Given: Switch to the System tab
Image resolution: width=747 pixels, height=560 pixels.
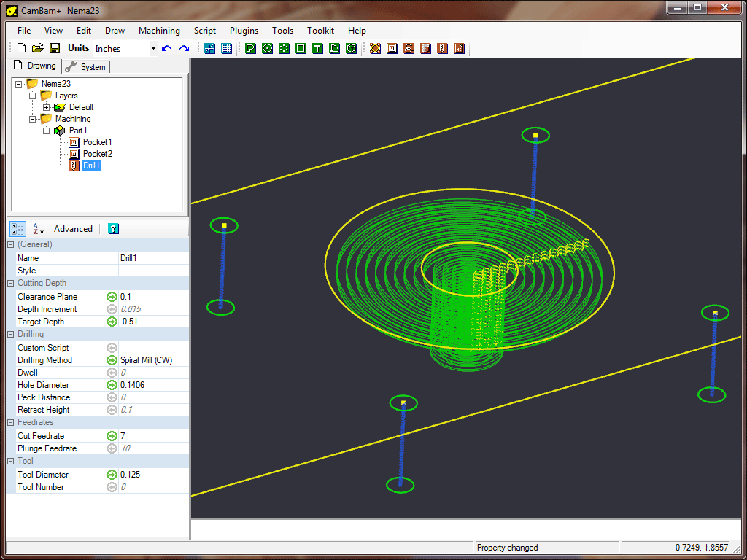Looking at the screenshot, I should pyautogui.click(x=86, y=66).
